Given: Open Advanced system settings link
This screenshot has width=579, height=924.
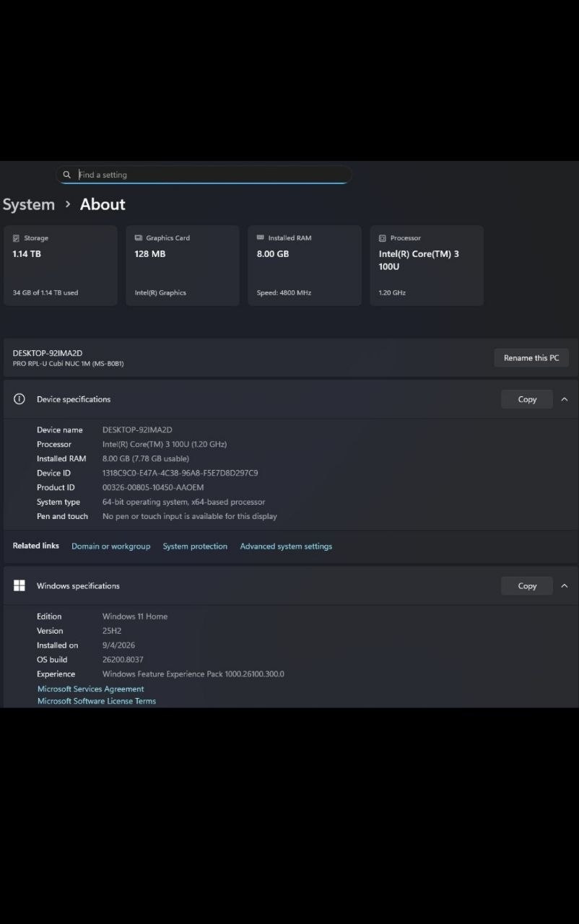Looking at the screenshot, I should click(x=286, y=546).
